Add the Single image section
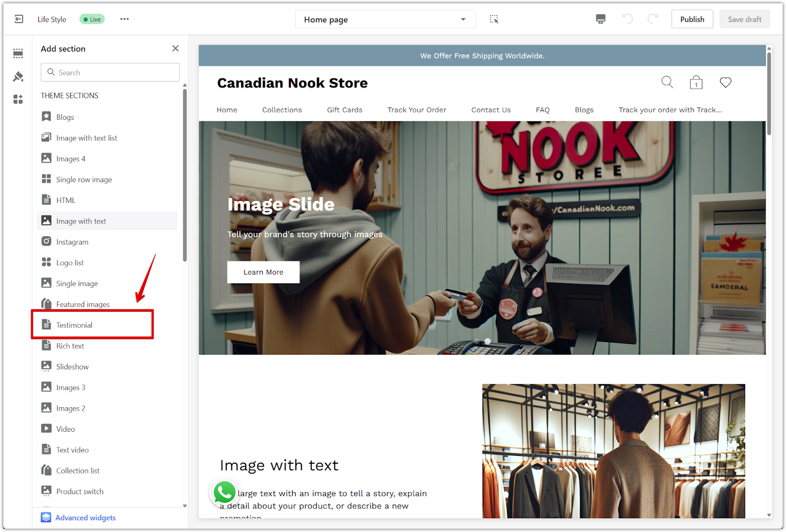The image size is (786, 532). pos(107,283)
